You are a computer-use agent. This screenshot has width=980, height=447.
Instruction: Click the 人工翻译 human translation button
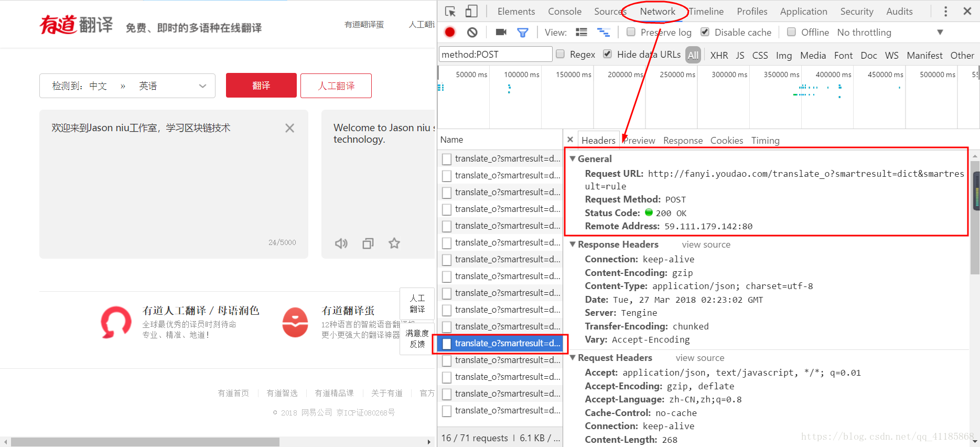[x=336, y=86]
